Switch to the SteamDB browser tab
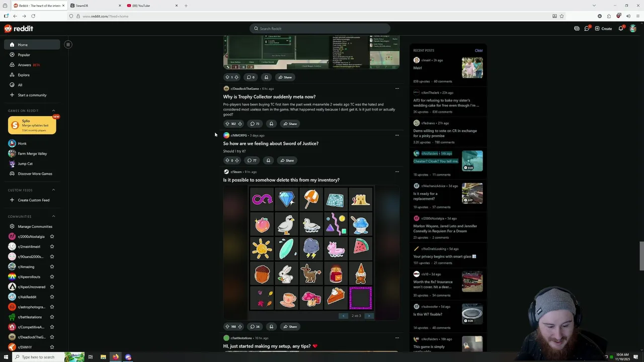This screenshot has width=644, height=362. (96, 6)
